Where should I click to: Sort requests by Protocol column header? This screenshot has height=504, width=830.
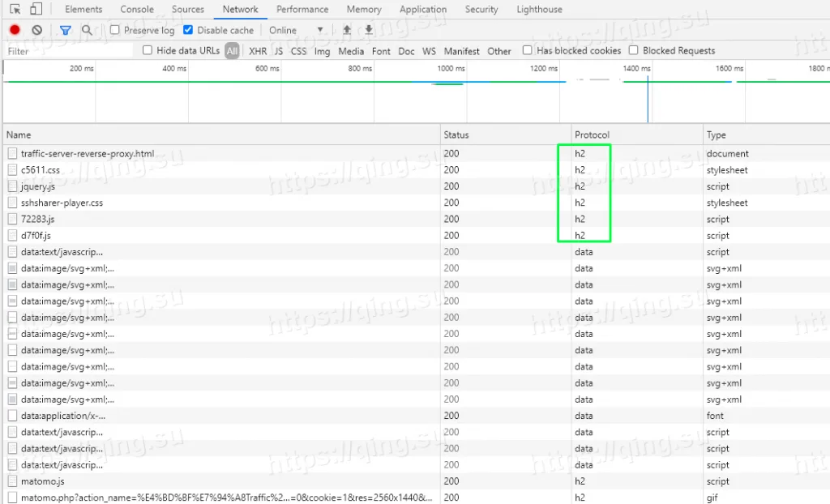pos(592,135)
